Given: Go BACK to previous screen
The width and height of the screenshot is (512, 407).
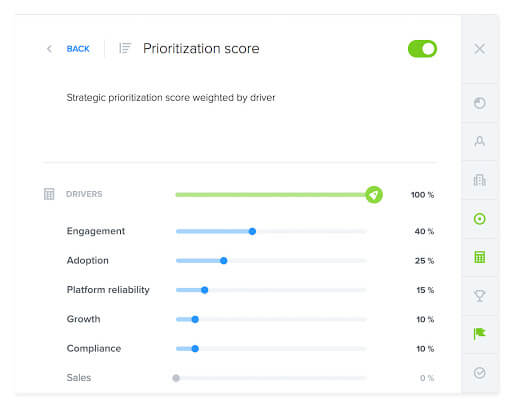Looking at the screenshot, I should point(78,49).
